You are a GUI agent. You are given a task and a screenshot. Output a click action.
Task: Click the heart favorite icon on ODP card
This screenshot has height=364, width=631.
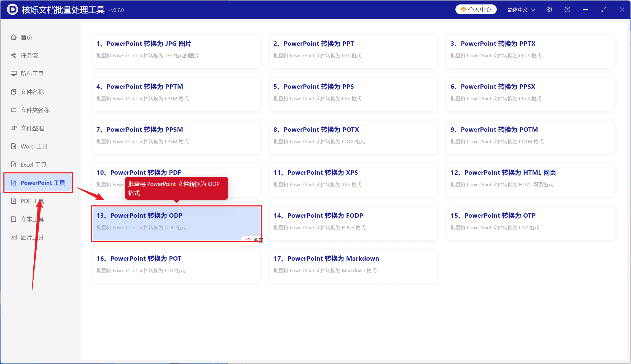pos(248,240)
